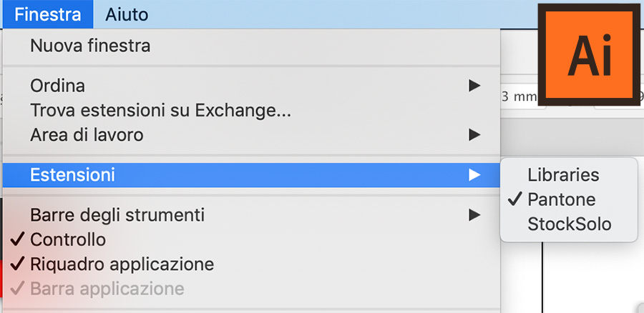The width and height of the screenshot is (644, 313).
Task: Open the StockSolo extension
Action: [x=569, y=224]
